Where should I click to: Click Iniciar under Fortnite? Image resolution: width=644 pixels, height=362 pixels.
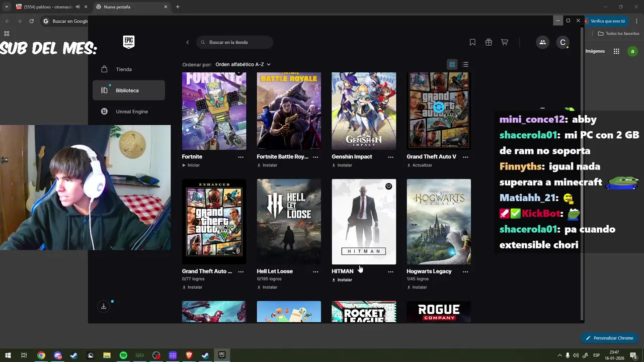[x=191, y=165]
